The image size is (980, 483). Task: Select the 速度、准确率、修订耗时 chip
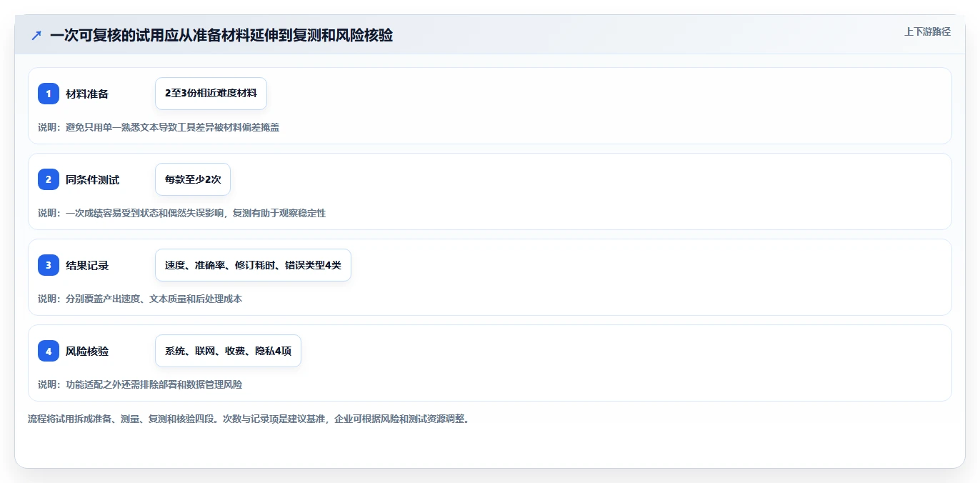coord(253,265)
